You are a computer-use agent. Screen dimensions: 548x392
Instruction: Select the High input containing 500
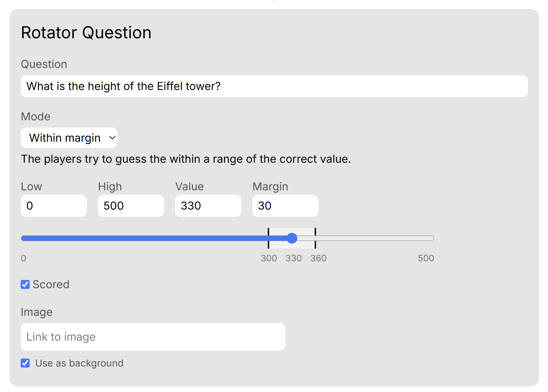131,205
